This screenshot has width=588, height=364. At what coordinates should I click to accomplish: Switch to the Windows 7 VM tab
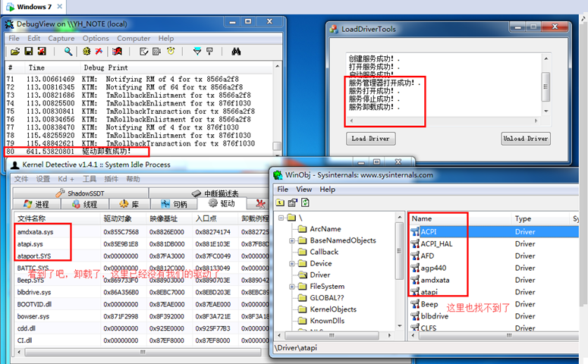pyautogui.click(x=33, y=7)
